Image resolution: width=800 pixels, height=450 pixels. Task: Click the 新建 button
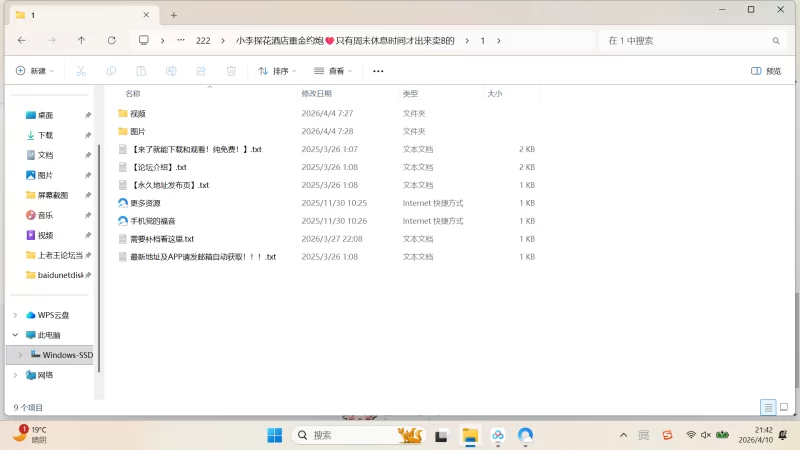tap(34, 71)
